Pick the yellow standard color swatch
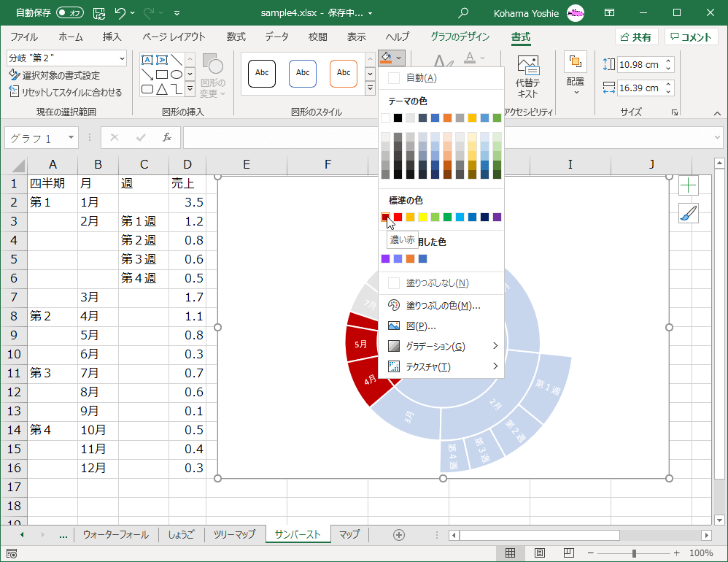The image size is (728, 562). pos(422,217)
